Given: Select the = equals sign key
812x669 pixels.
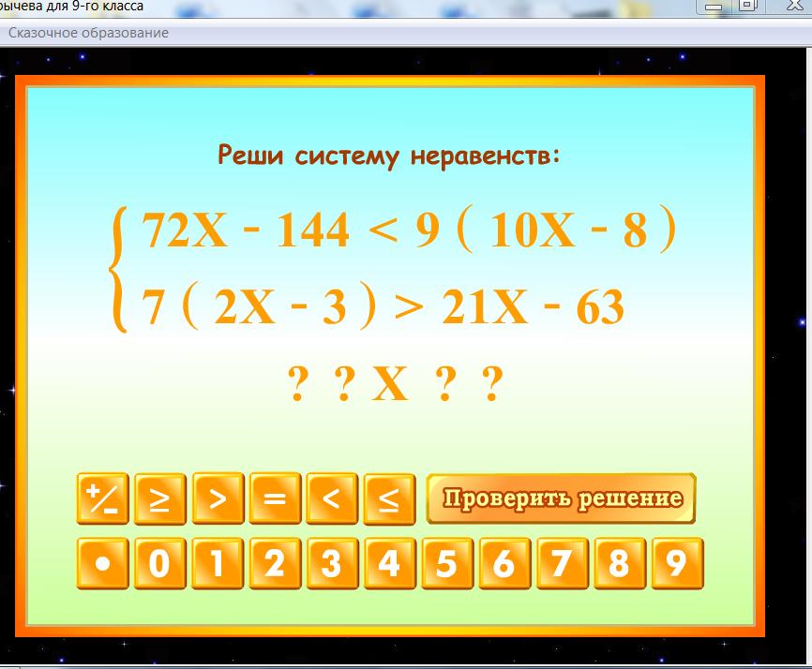Looking at the screenshot, I should pyautogui.click(x=275, y=499).
